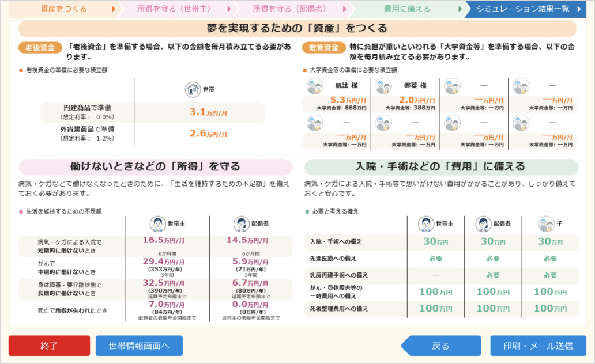Open the 所得を守る（世帯主） step tab
This screenshot has height=364, width=595.
[x=177, y=9]
